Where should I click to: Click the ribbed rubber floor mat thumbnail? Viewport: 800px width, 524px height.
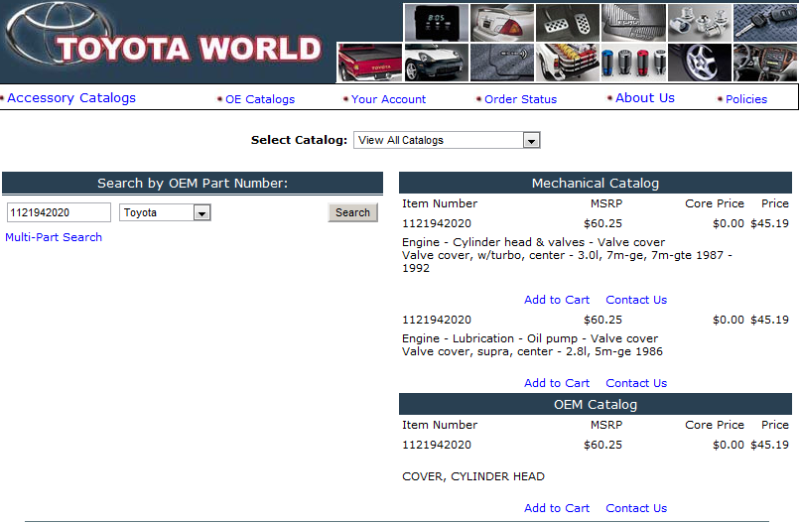(x=634, y=22)
